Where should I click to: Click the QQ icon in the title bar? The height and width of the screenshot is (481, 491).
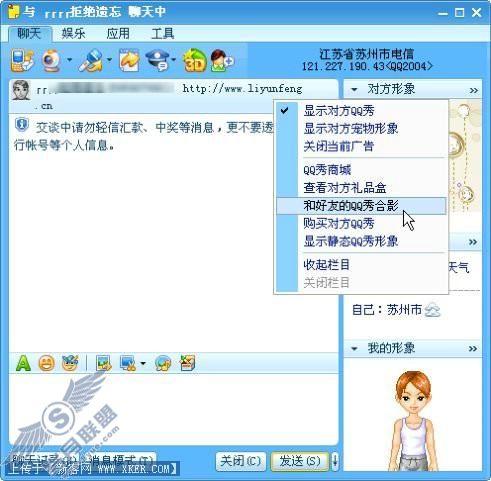click(x=14, y=12)
